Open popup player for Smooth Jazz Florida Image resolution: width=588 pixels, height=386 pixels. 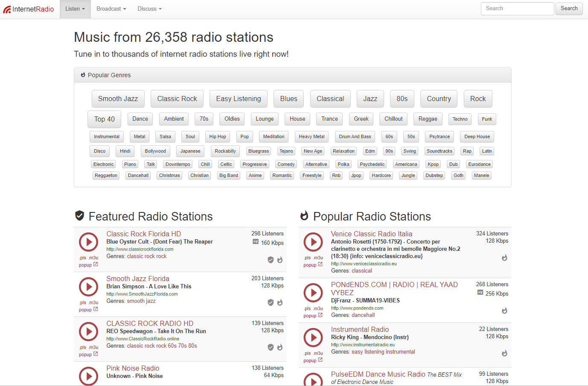click(88, 310)
